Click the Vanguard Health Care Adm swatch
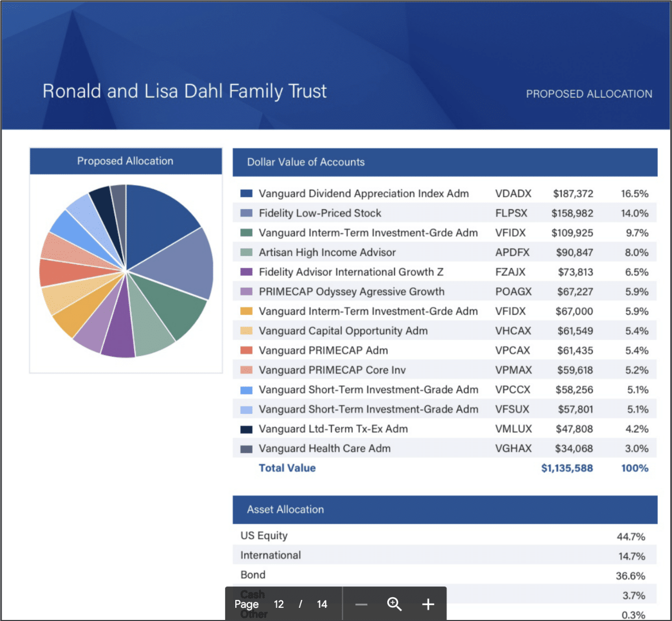The width and height of the screenshot is (672, 621). pyautogui.click(x=246, y=449)
